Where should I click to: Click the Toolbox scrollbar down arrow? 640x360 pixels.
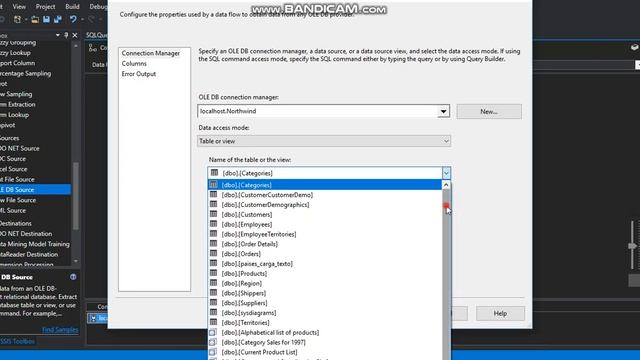coord(76,261)
